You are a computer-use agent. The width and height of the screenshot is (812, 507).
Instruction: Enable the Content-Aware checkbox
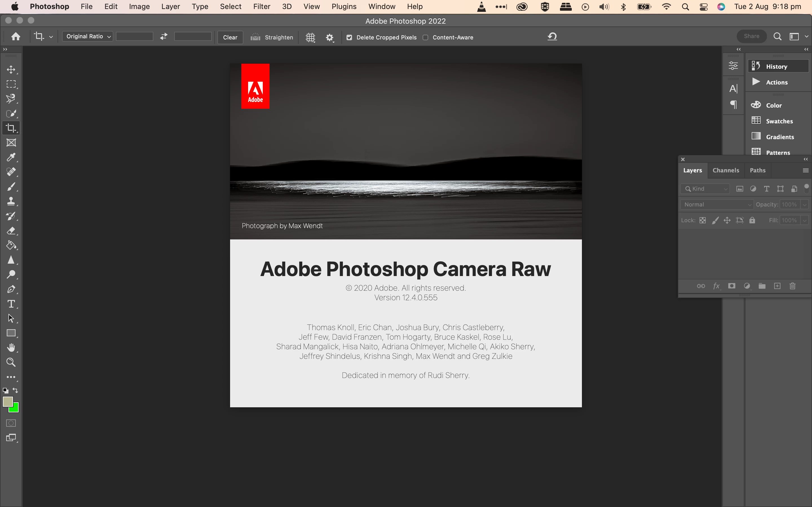[x=425, y=37]
